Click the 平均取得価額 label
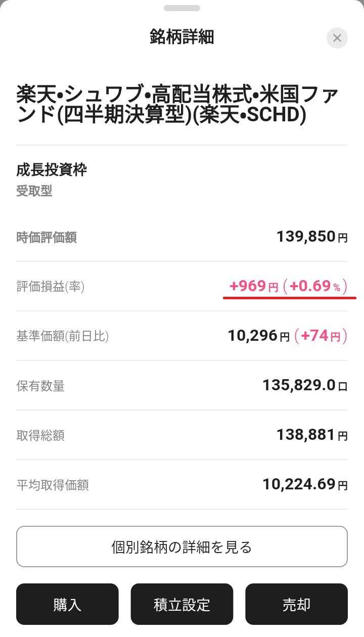364x637 pixels. pyautogui.click(x=53, y=485)
